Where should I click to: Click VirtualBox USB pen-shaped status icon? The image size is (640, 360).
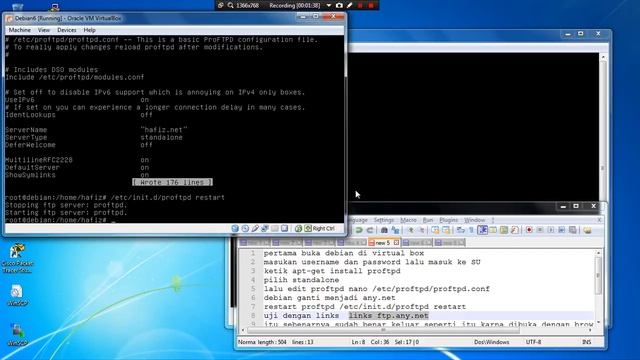click(x=255, y=229)
